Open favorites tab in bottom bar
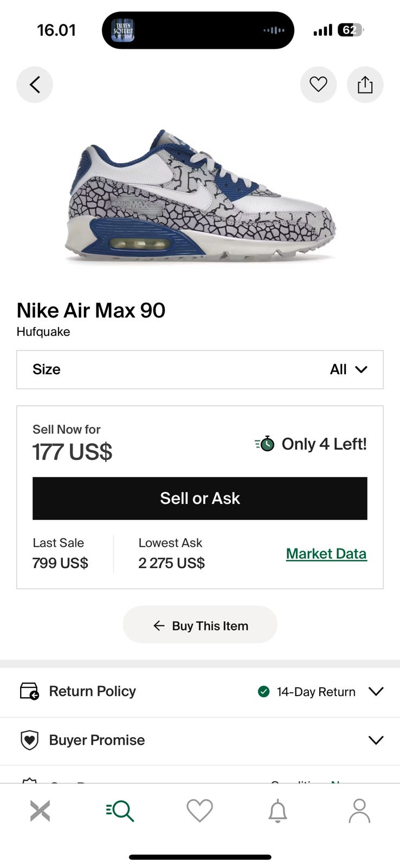 [x=199, y=811]
